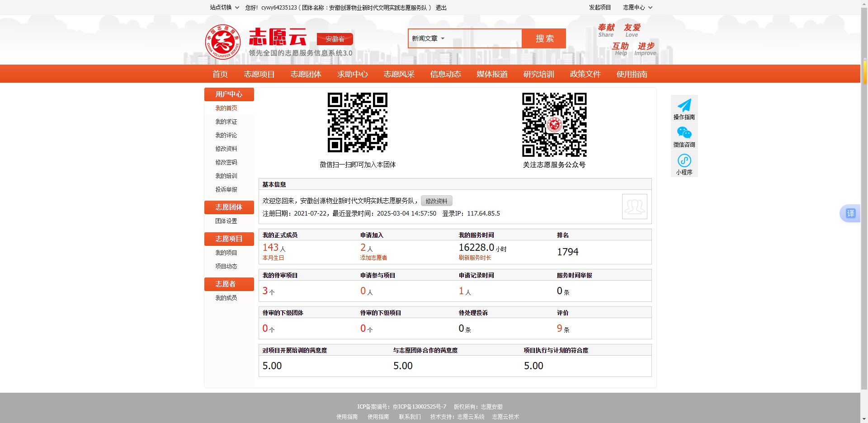
Task: Open the 使用指南 navigation item
Action: [x=632, y=74]
